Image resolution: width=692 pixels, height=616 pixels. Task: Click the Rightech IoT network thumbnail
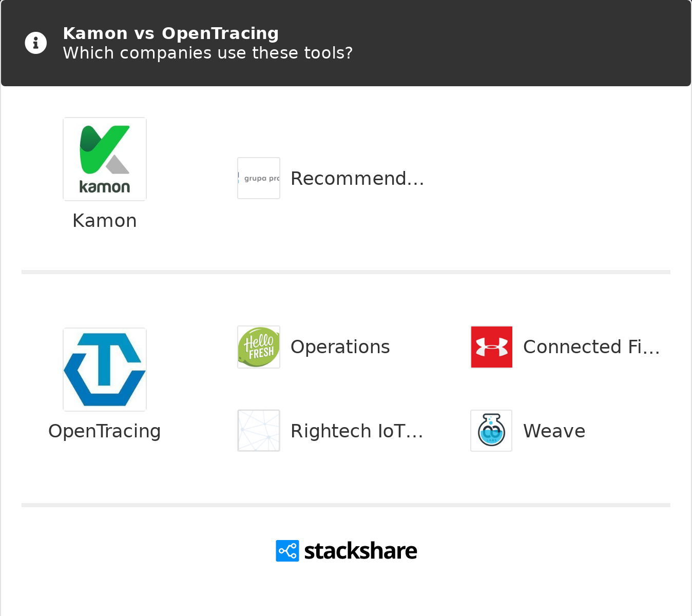pos(259,431)
